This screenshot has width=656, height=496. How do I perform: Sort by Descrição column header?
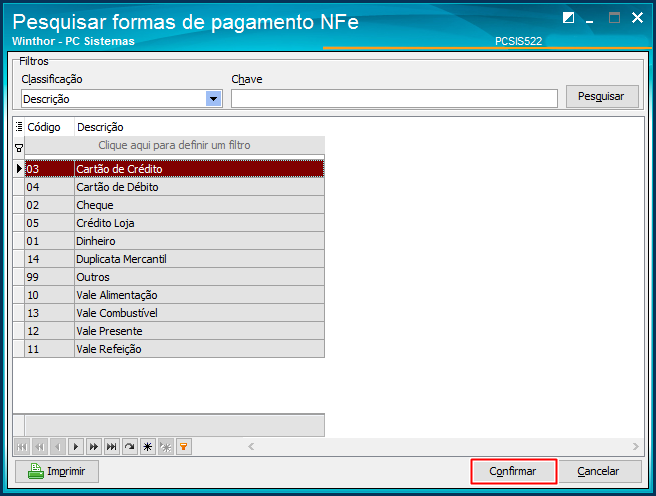click(x=199, y=127)
